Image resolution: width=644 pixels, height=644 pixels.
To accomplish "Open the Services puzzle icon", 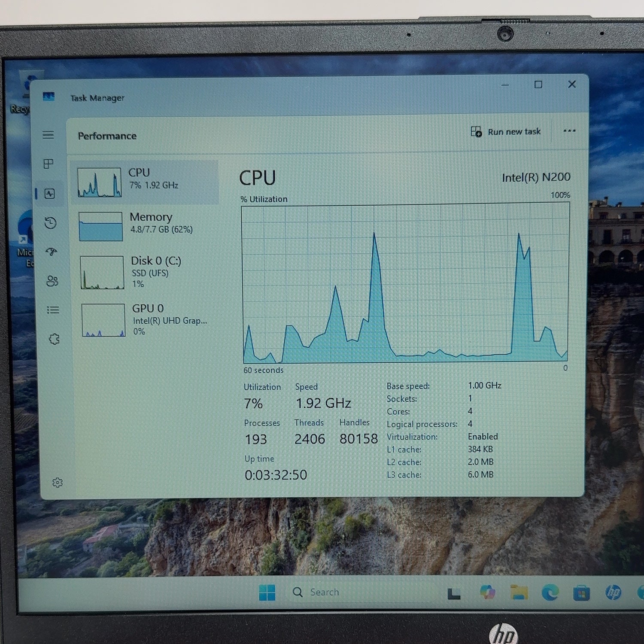I will (x=54, y=339).
